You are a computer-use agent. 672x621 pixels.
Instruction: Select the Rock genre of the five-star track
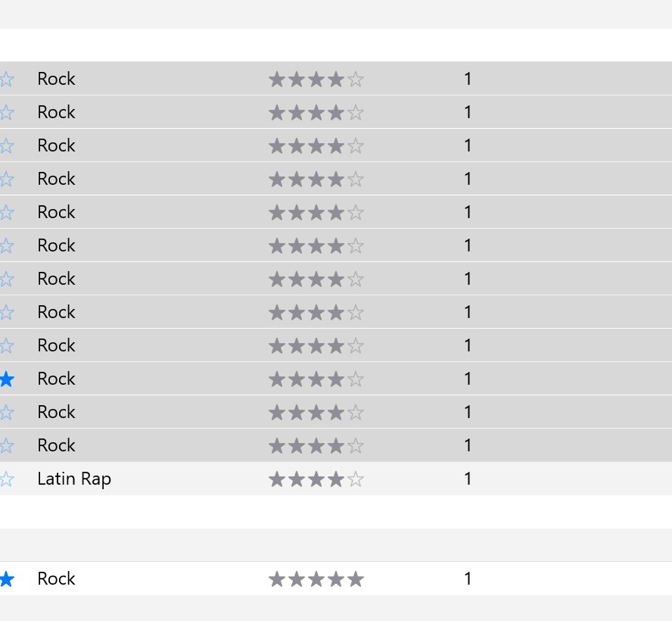click(56, 579)
